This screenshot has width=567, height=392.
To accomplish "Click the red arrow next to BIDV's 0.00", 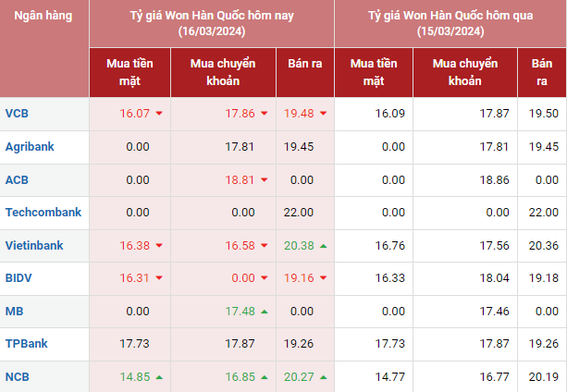I will (265, 278).
